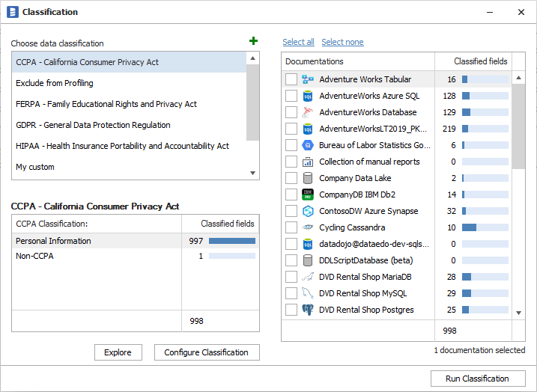Screen dimensions: 537x392
Task: Click the green plus add classification icon
Action: (x=253, y=41)
